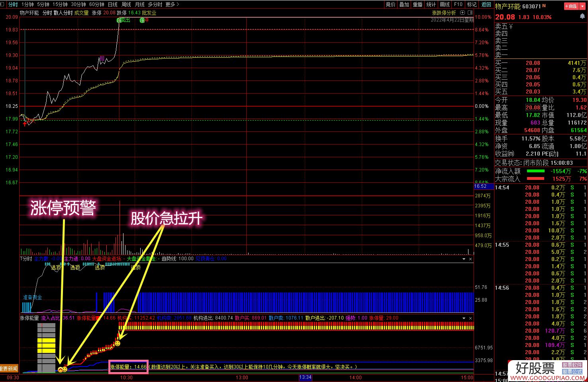Switch to the 30分钟 period
The width and height of the screenshot is (588, 382).
(78, 4)
